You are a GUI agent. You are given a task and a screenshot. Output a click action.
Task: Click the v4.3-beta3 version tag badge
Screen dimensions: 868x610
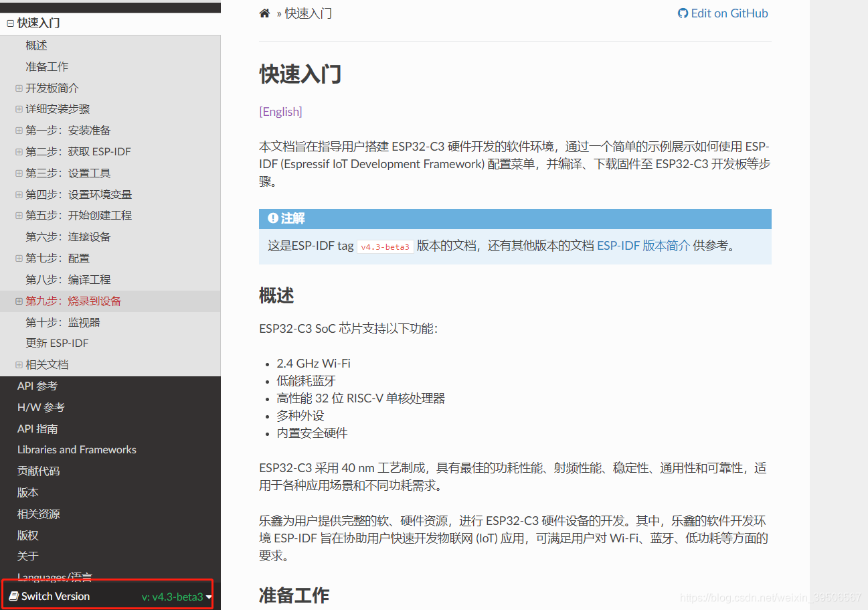tap(385, 246)
